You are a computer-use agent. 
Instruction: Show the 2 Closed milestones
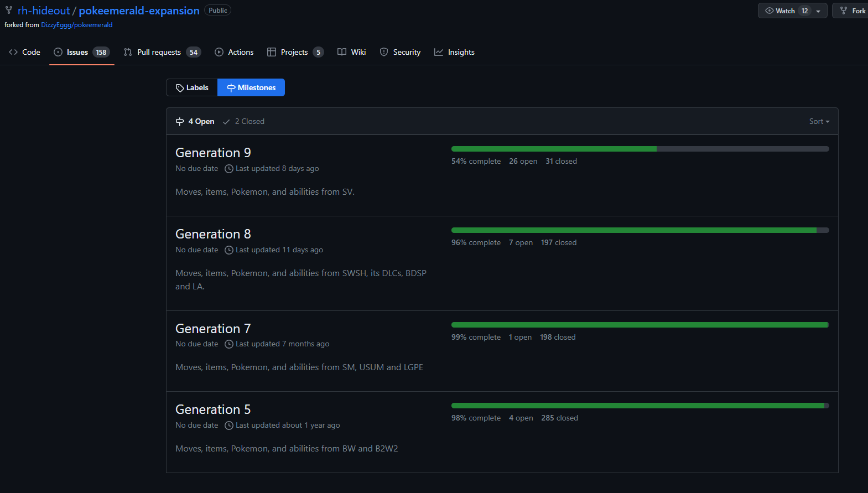tap(244, 121)
